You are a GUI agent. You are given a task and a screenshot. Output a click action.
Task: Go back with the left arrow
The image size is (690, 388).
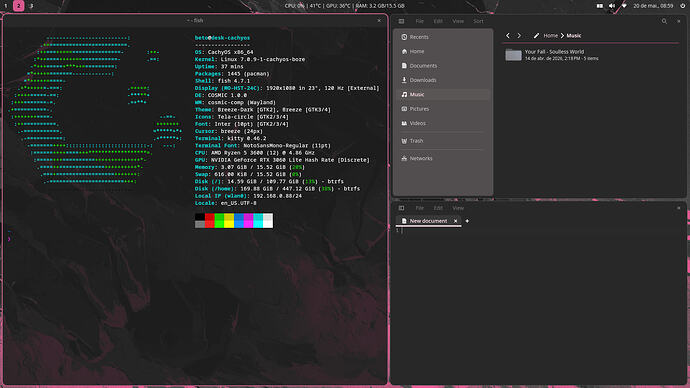tap(508, 36)
